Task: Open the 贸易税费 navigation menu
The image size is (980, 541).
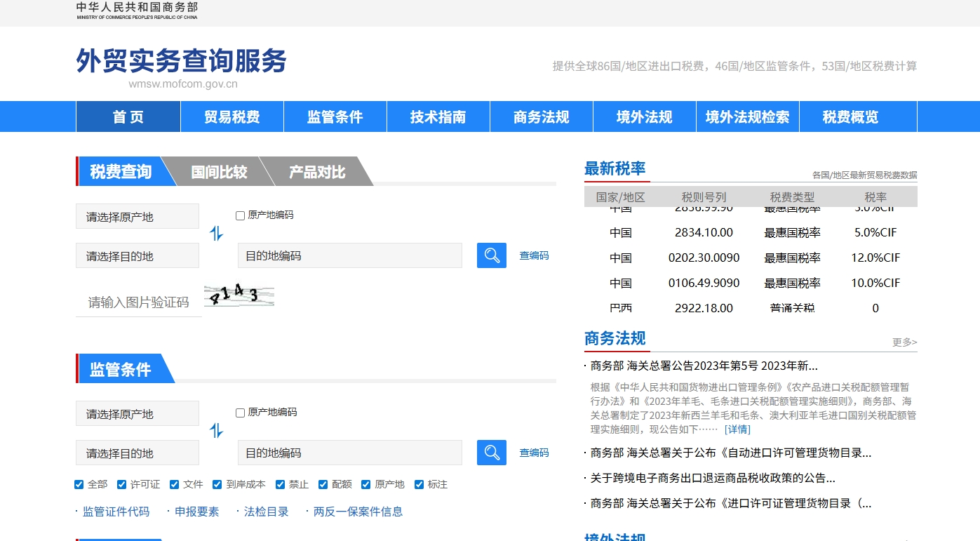Action: click(x=232, y=117)
